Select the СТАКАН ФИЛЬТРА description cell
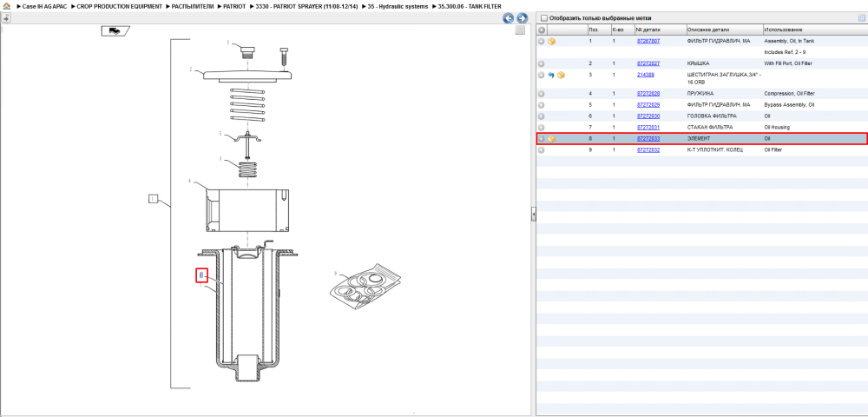This screenshot has width=868, height=417. tap(710, 128)
